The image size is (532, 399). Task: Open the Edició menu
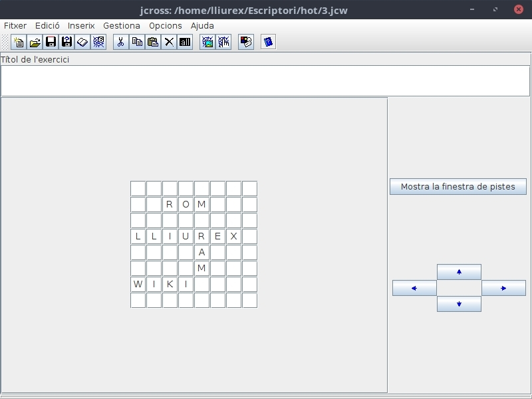coord(47,25)
